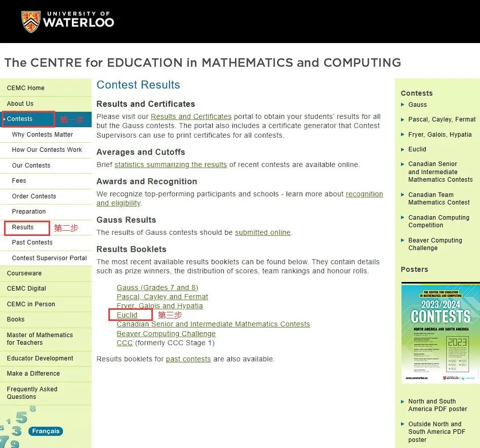Open Past Contests in sidebar

pos(32,242)
